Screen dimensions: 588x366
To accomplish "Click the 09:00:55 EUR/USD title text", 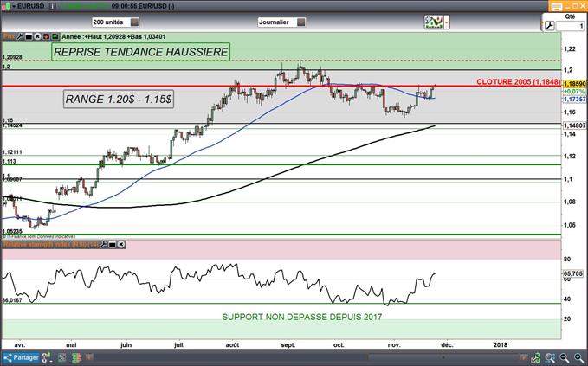I will coord(143,6).
